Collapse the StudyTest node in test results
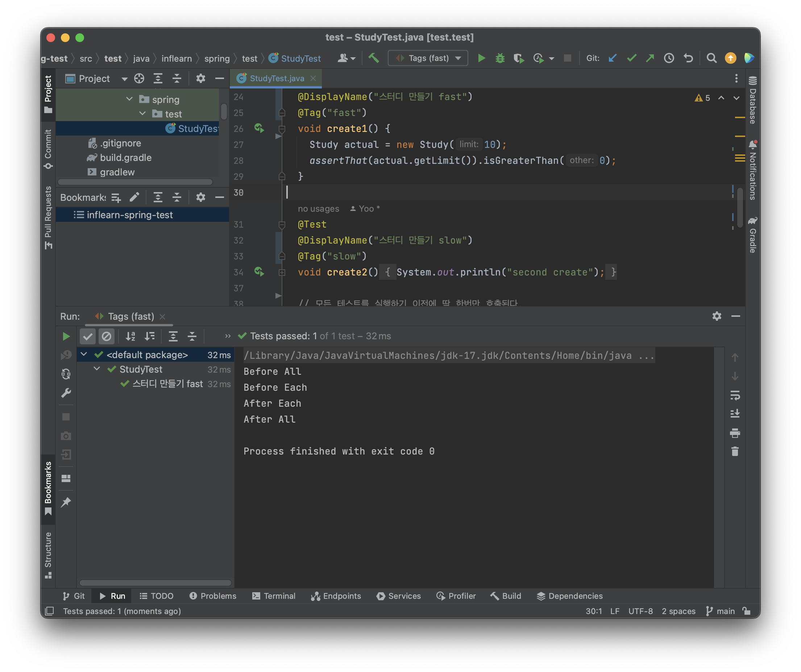Screen dimensions: 801x672 coord(97,369)
